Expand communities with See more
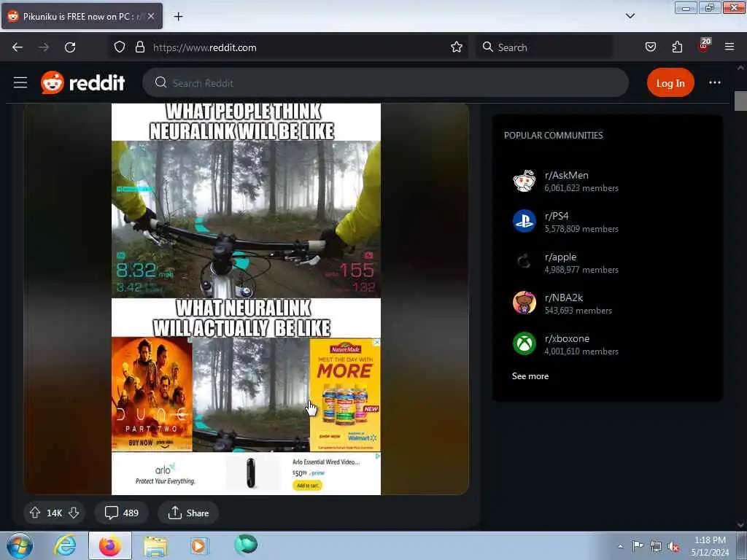The image size is (747, 560). click(530, 376)
